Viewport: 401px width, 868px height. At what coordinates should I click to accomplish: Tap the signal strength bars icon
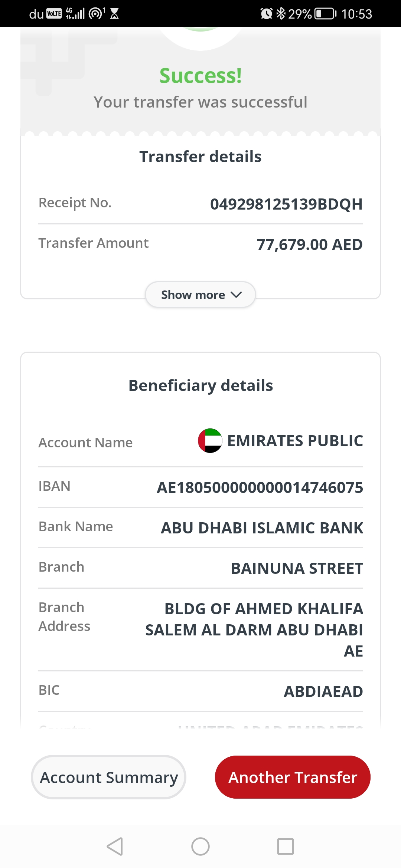tap(75, 14)
